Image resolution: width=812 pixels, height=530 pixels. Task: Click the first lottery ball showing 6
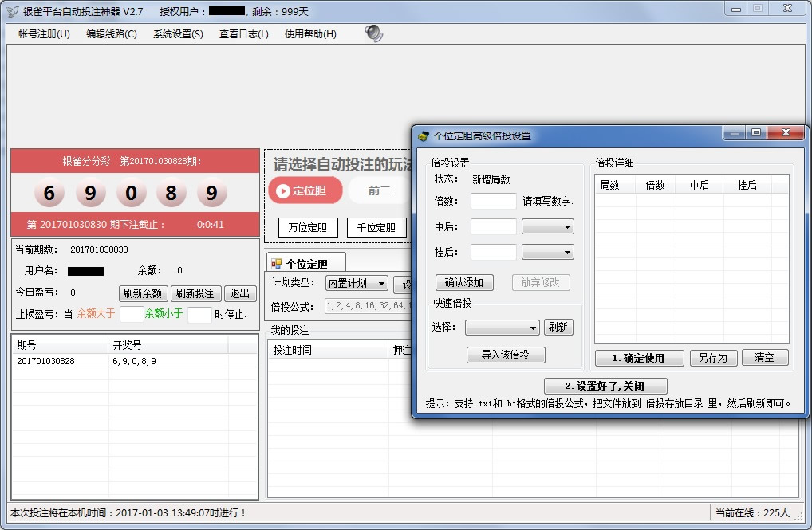point(49,193)
